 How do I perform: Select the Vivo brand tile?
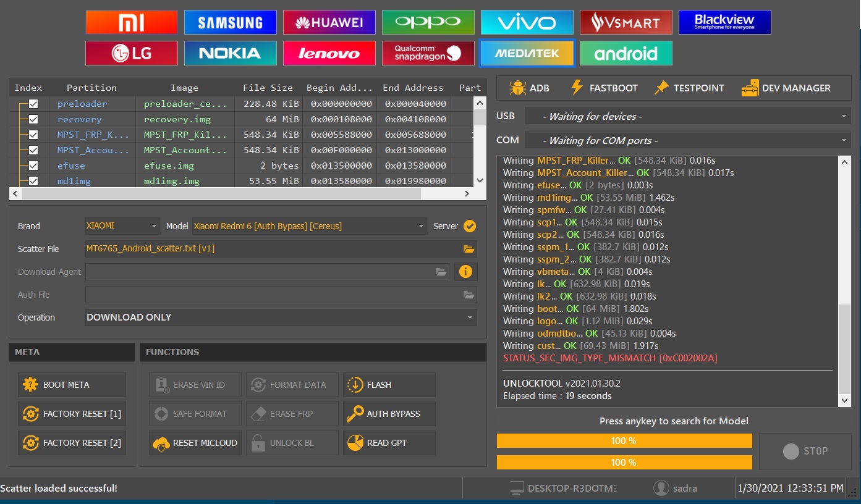coord(527,22)
